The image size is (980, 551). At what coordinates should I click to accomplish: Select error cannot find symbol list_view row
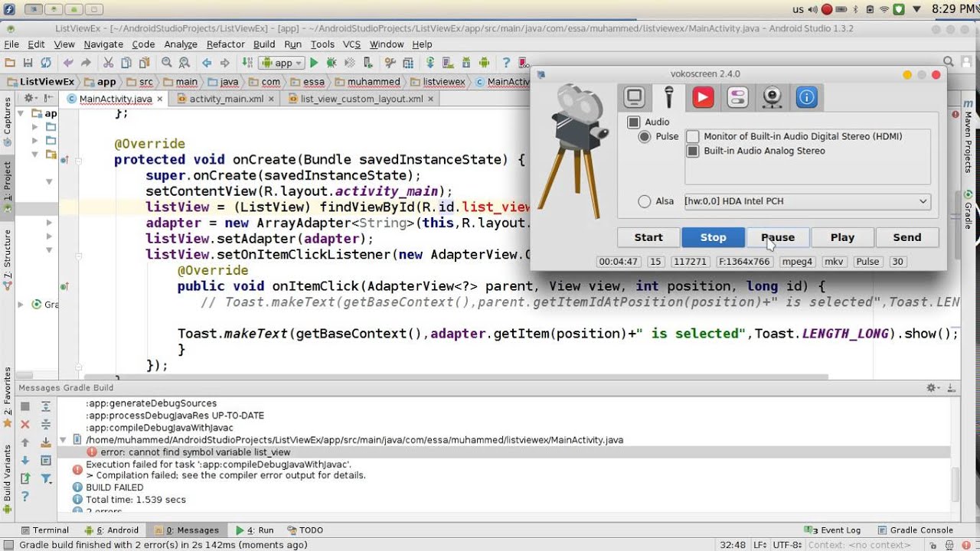point(503,452)
